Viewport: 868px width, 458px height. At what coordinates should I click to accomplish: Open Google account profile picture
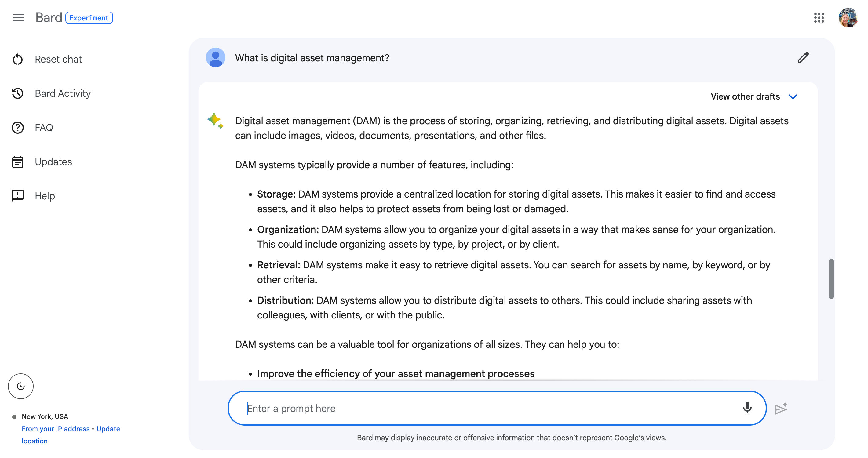click(x=848, y=18)
